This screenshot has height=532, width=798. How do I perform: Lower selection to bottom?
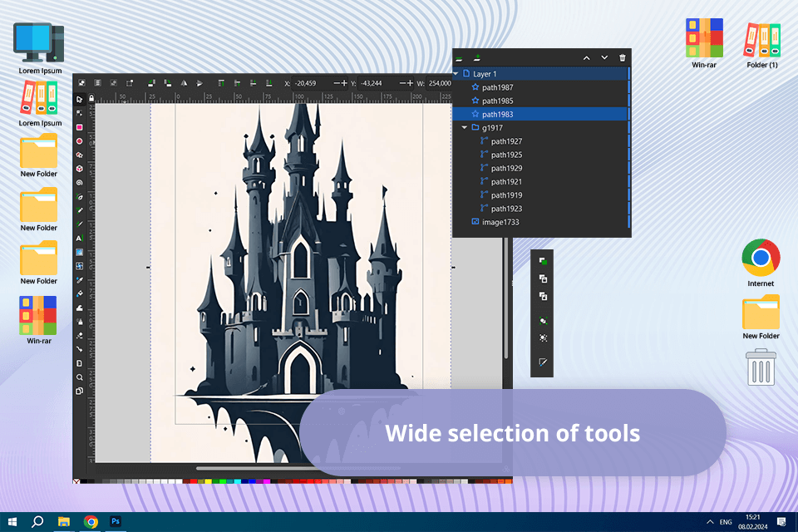[x=269, y=83]
